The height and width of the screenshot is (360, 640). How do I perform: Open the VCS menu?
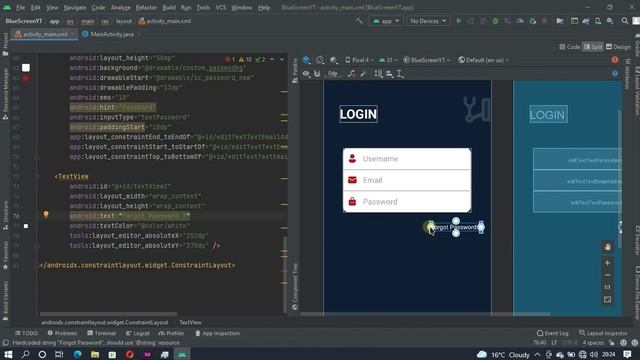(x=221, y=7)
